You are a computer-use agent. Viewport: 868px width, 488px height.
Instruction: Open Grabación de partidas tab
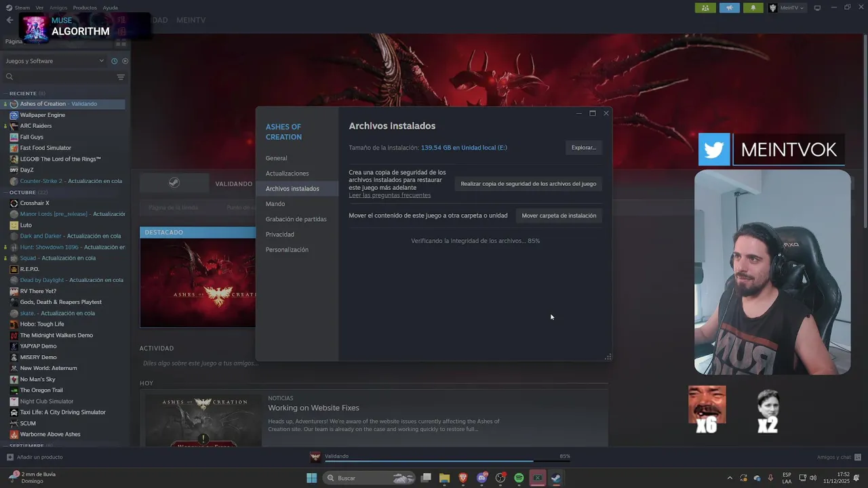tap(297, 219)
